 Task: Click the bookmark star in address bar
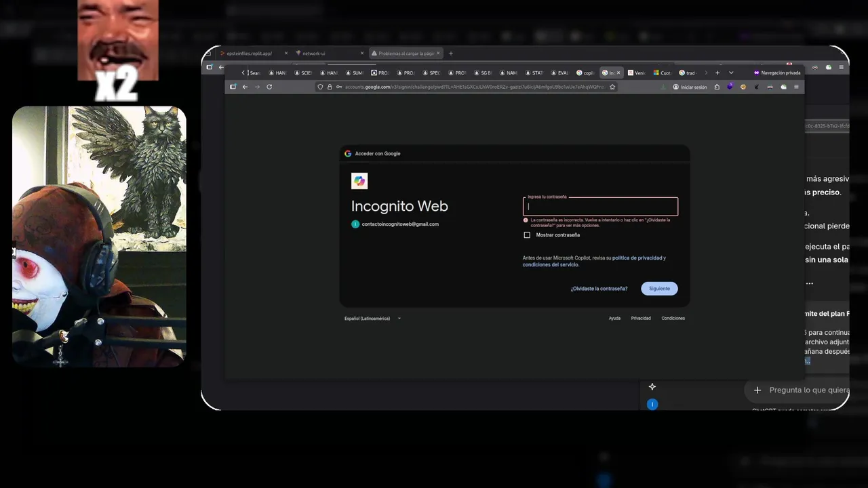(x=612, y=87)
